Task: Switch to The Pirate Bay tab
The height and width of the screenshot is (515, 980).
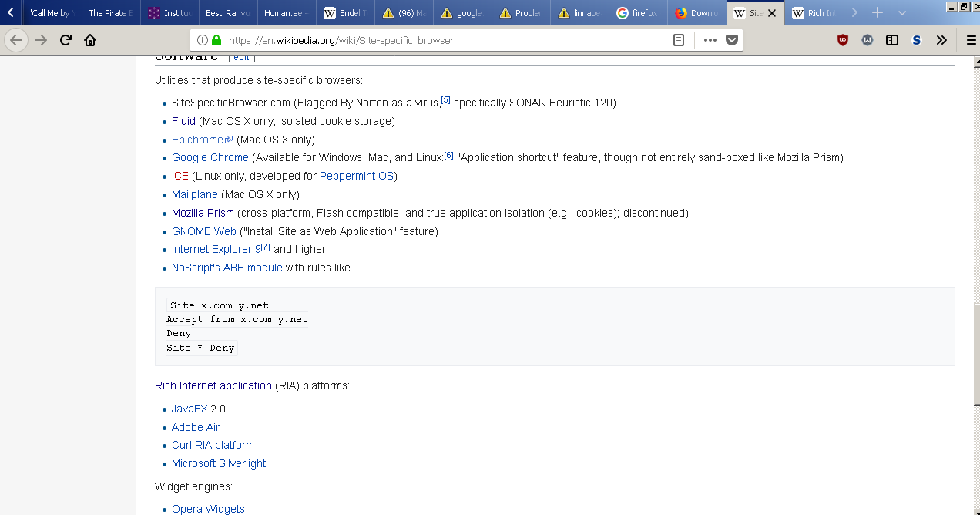Action: coord(111,13)
